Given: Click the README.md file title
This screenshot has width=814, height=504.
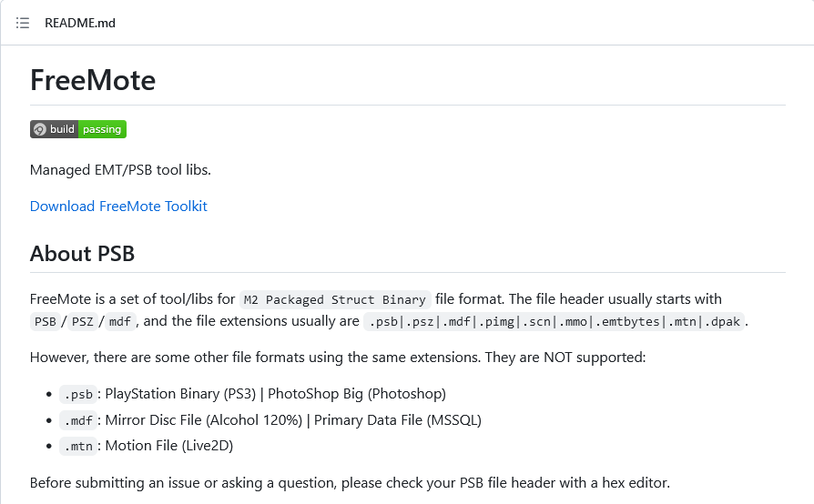Looking at the screenshot, I should 80,23.
